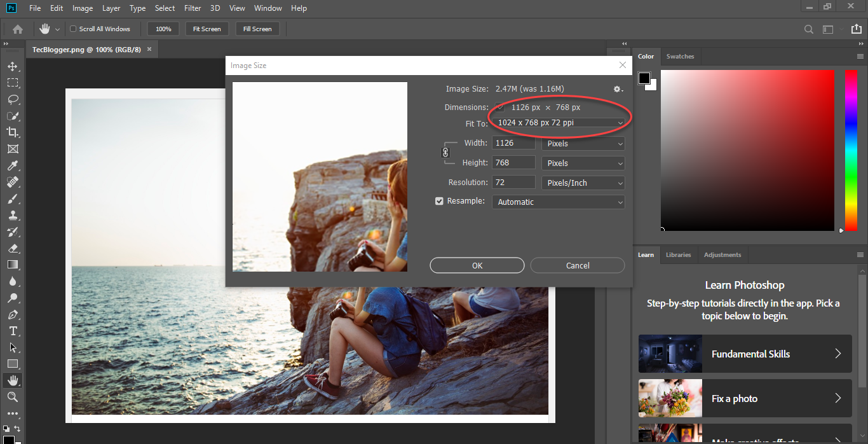Select the Lasso tool
The image size is (868, 444).
coord(12,99)
